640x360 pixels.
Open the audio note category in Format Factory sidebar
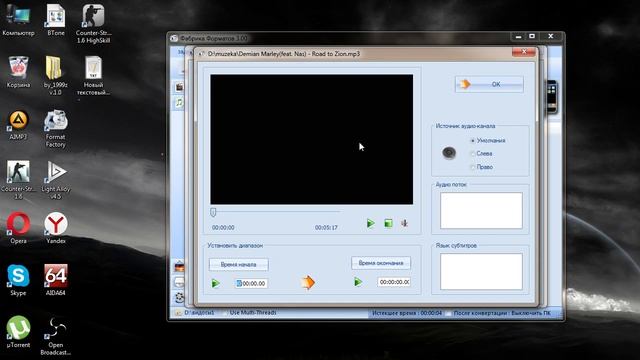point(179,102)
